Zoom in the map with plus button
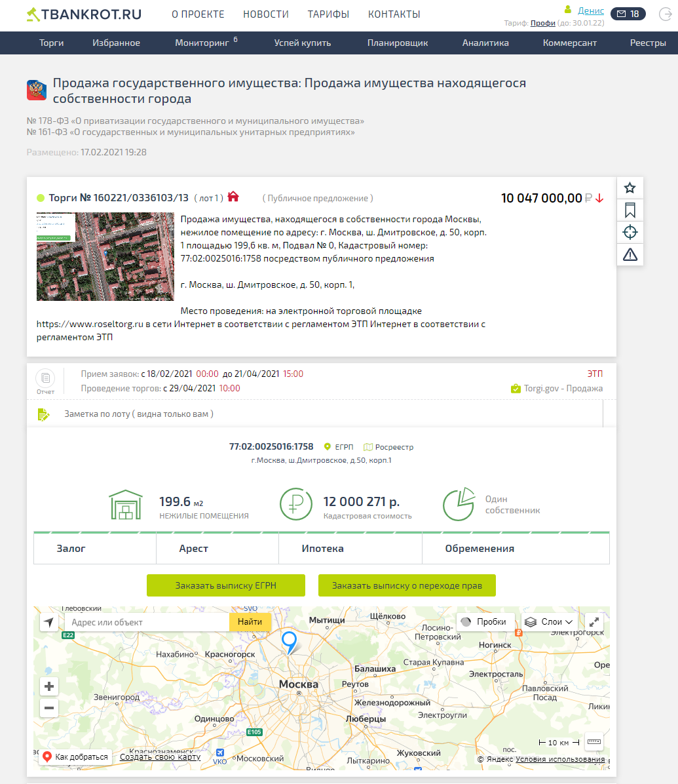The width and height of the screenshot is (678, 784). pyautogui.click(x=49, y=686)
